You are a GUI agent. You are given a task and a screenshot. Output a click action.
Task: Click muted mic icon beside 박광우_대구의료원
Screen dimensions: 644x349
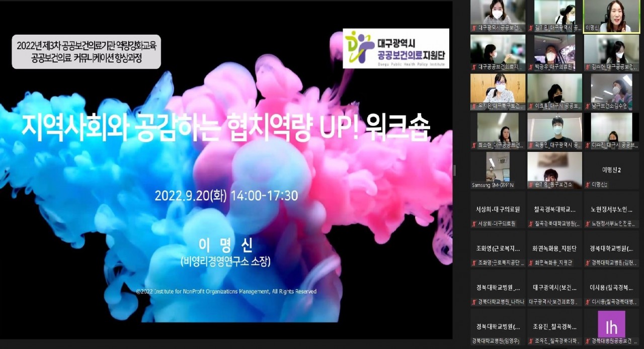pyautogui.click(x=531, y=67)
